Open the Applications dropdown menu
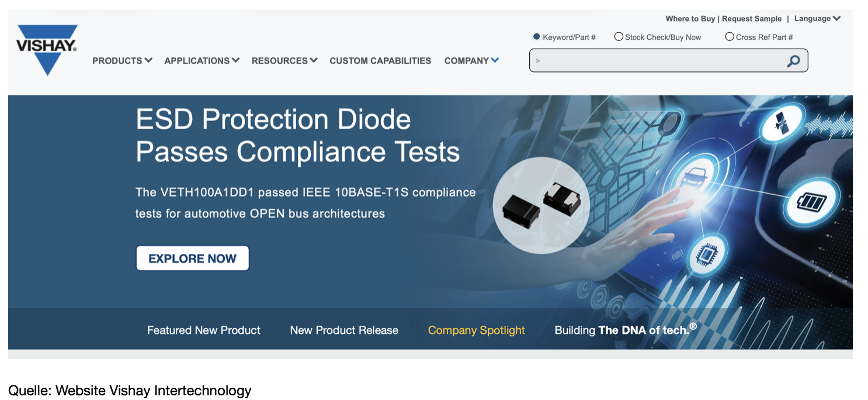This screenshot has width=868, height=400. tap(202, 61)
